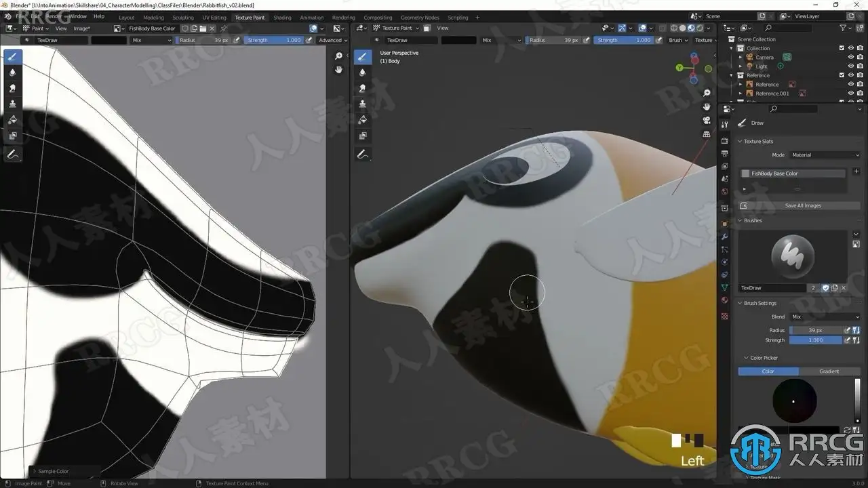Open the Mode Material dropdown
Image resolution: width=868 pixels, height=488 pixels.
825,155
